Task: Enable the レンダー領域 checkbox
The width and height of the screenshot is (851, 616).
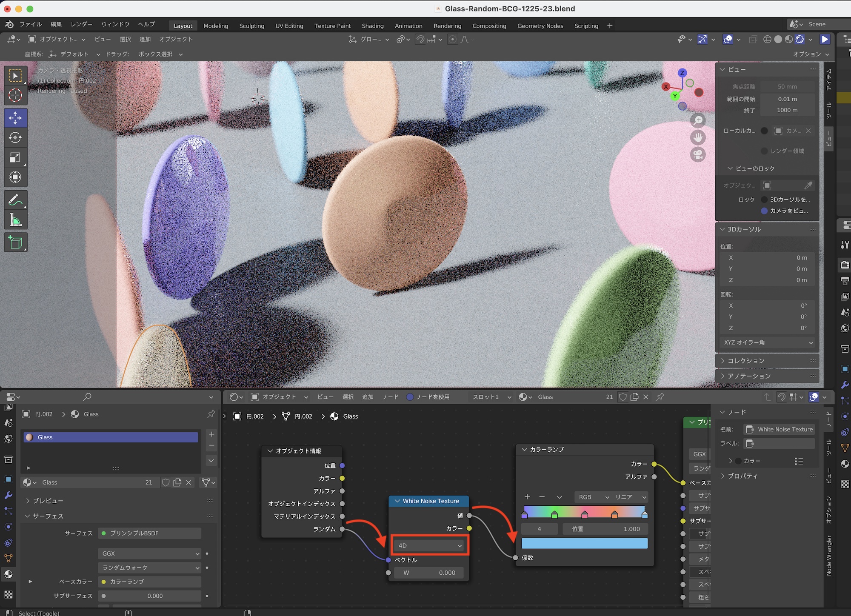Action: click(x=764, y=151)
